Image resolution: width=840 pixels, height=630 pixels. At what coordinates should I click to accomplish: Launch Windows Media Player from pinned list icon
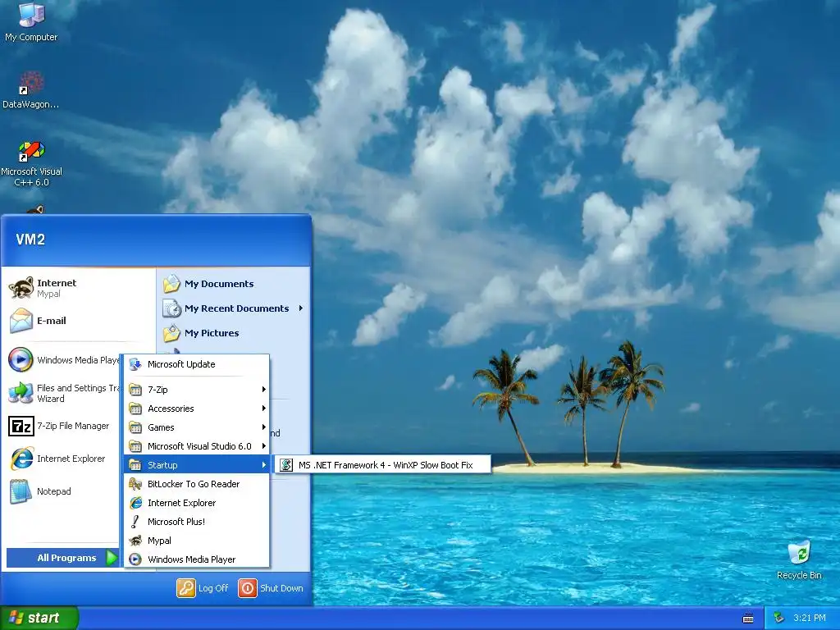coord(21,359)
